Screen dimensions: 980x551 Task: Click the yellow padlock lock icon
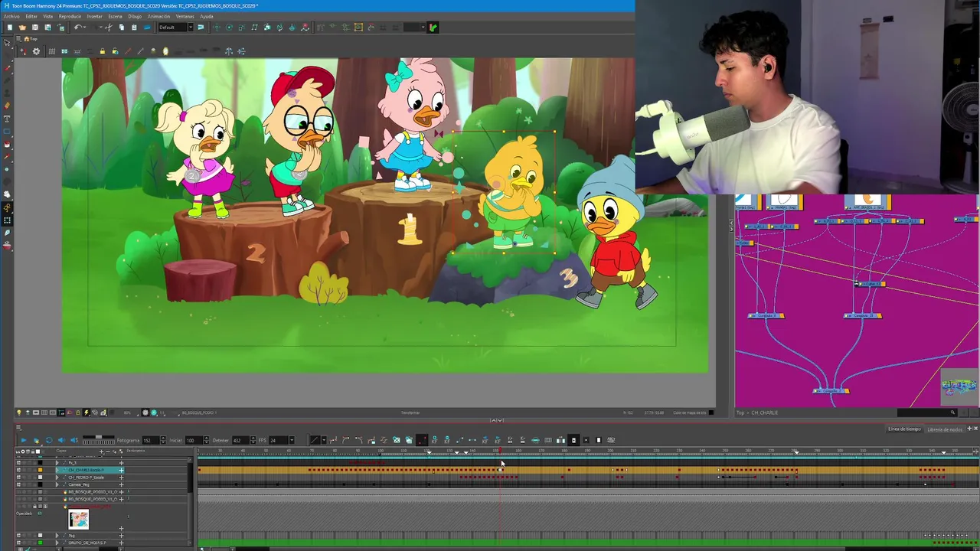click(x=103, y=51)
